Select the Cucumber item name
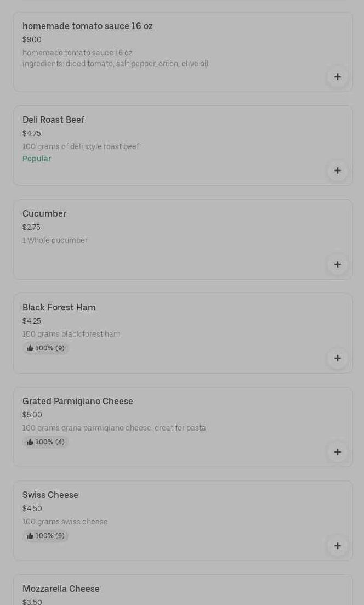 click(x=44, y=214)
